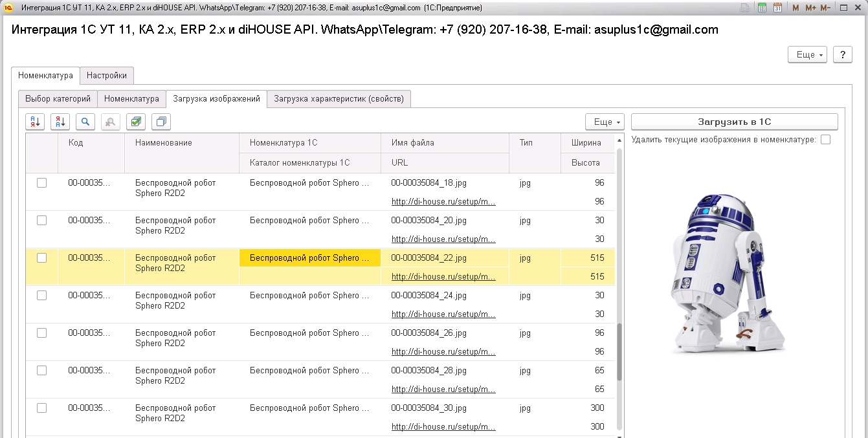
Task: Switch to the Настройки tab
Action: coord(107,76)
